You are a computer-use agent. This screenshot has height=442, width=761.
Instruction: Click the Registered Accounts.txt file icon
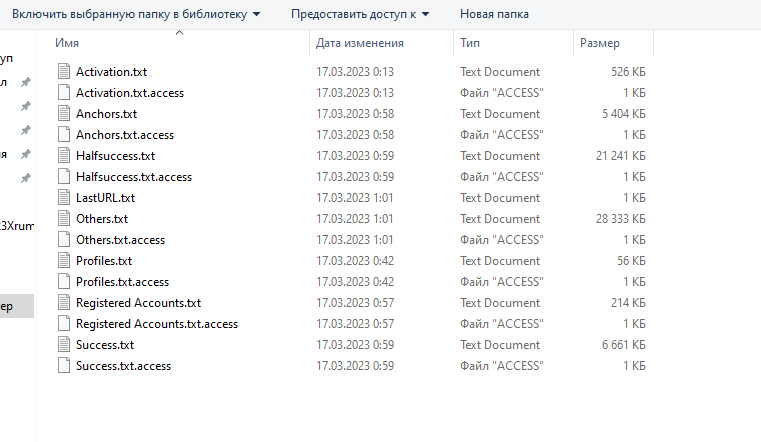65,303
